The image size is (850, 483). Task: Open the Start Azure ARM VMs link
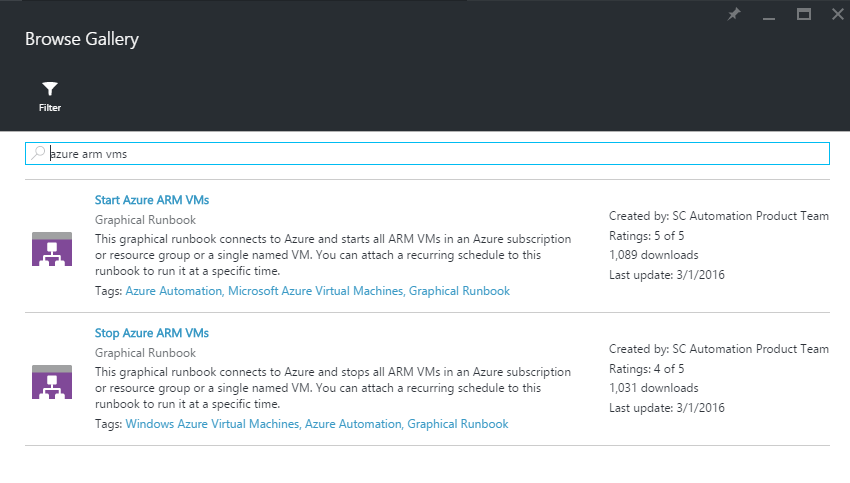(x=152, y=200)
